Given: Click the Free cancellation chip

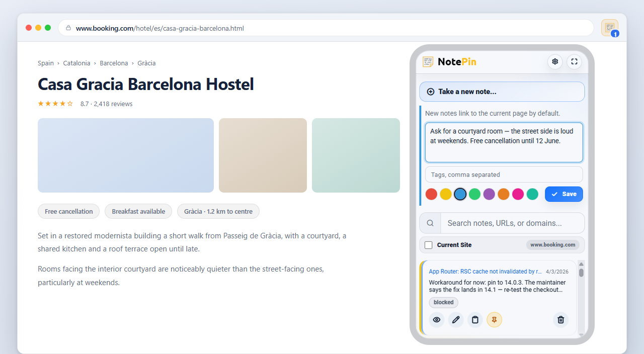Looking at the screenshot, I should click(x=68, y=211).
